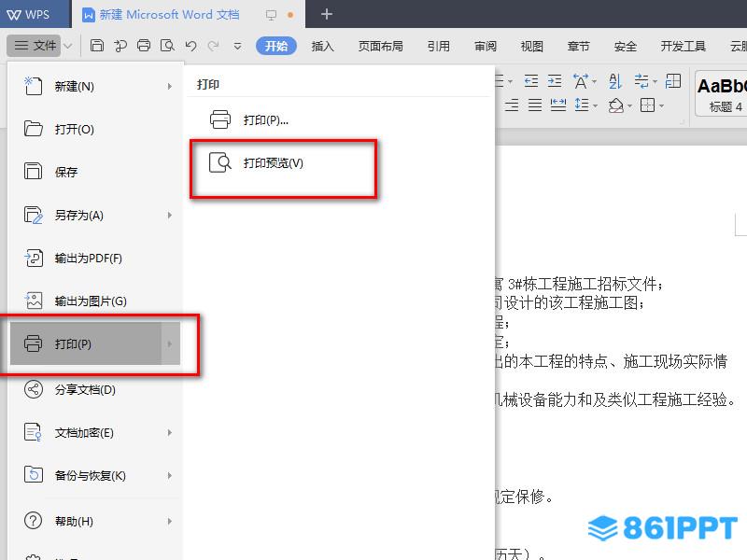Switch to the 视图 ribbon tab
The width and height of the screenshot is (747, 560).
point(531,46)
